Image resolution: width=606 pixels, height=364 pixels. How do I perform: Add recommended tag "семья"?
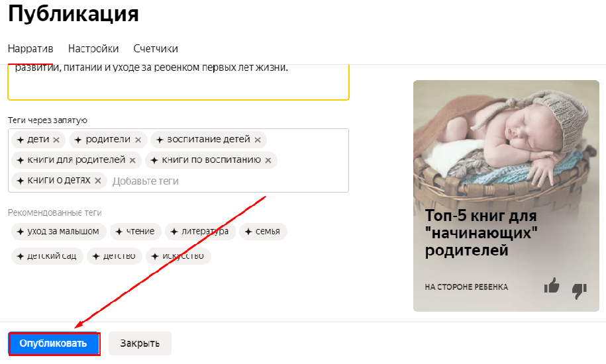click(x=263, y=232)
